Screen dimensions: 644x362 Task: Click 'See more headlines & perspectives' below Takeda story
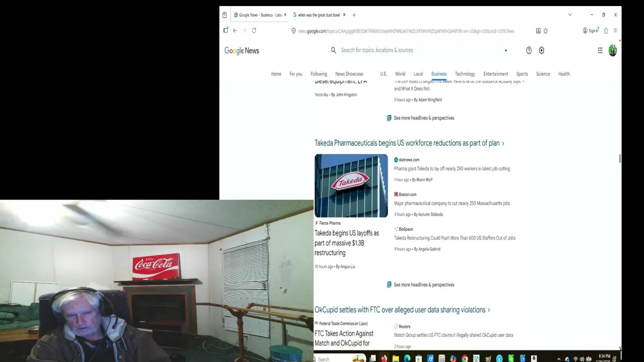coord(421,285)
